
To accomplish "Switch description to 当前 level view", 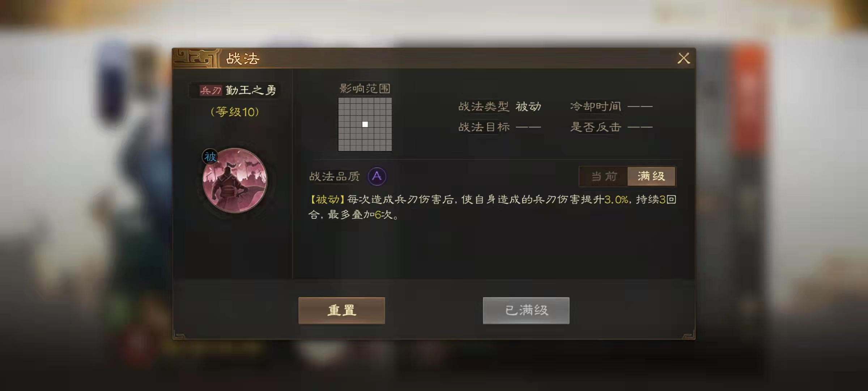I will 604,176.
